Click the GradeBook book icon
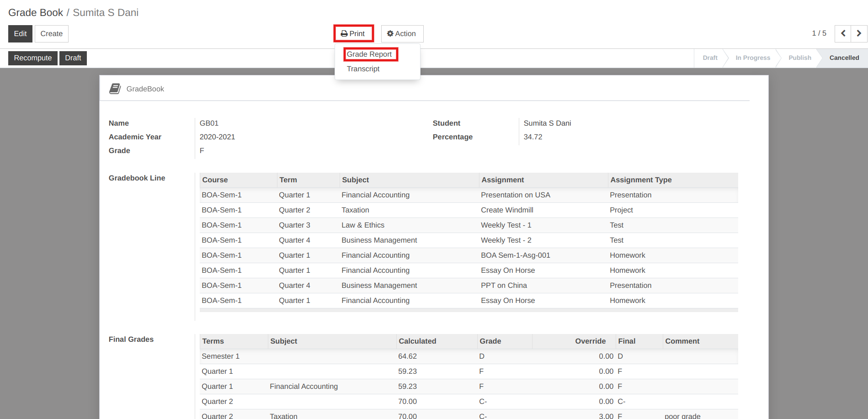 (115, 89)
